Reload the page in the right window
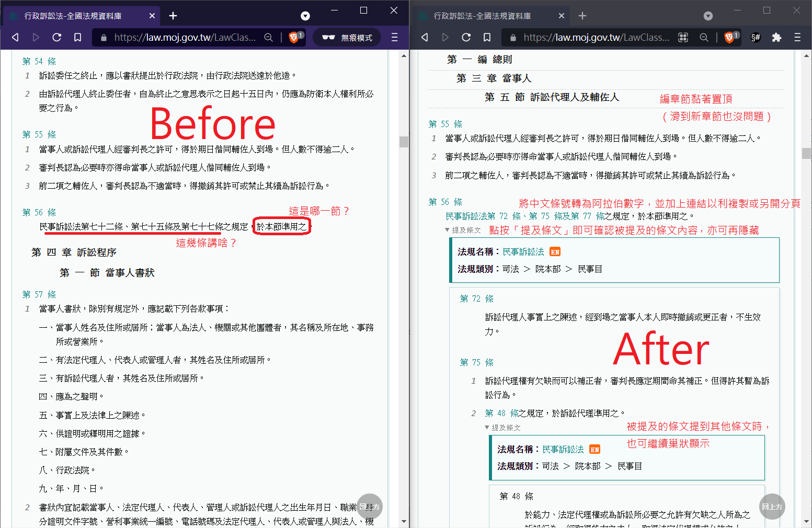The image size is (812, 528). pos(466,37)
